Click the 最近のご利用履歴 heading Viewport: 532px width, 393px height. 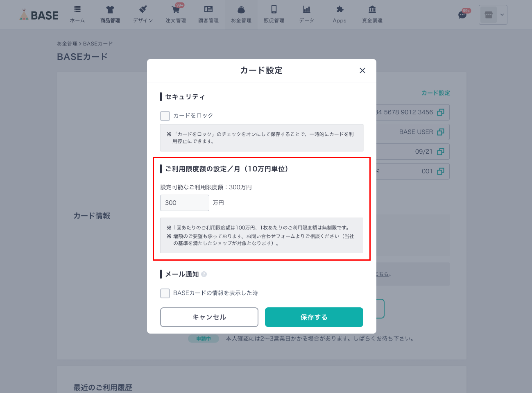pyautogui.click(x=103, y=388)
